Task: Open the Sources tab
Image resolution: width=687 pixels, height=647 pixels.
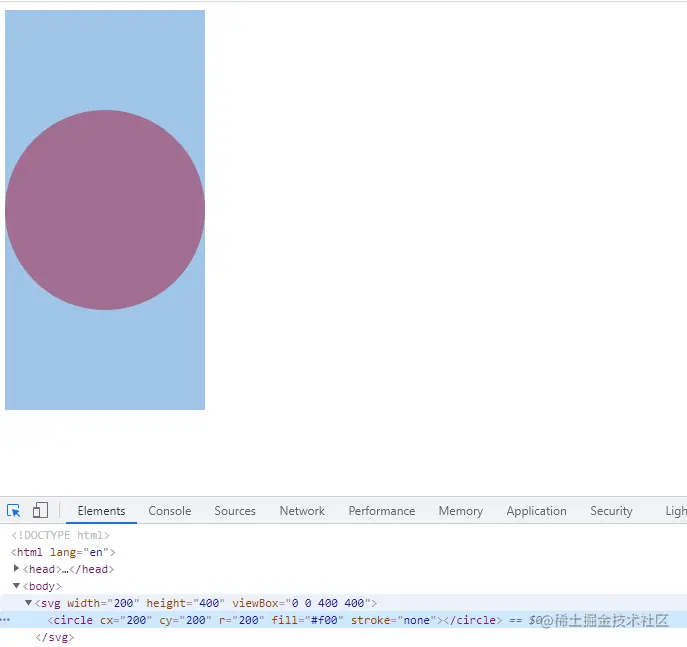Action: tap(235, 511)
